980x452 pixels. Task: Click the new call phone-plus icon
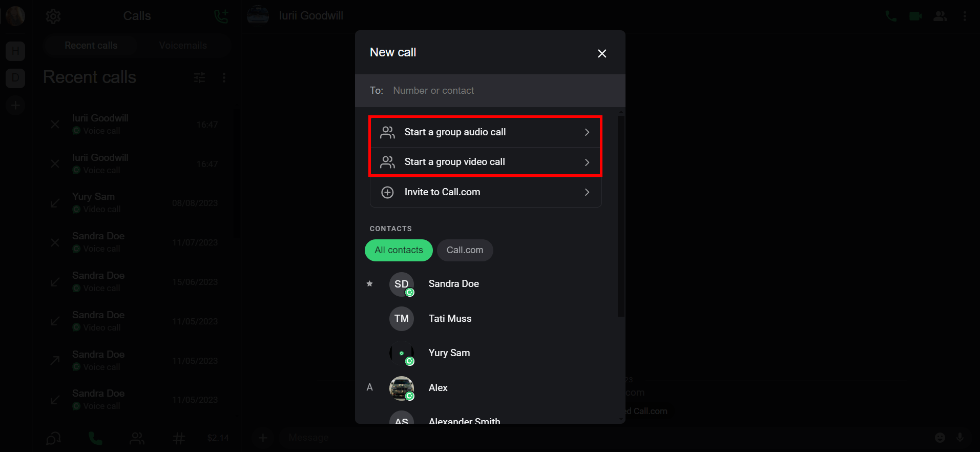pos(221,16)
